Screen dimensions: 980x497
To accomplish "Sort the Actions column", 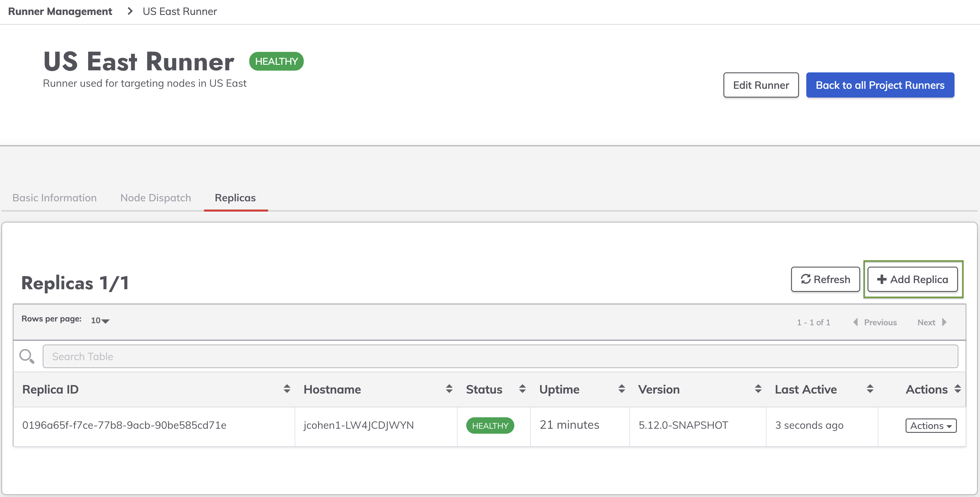I will tap(957, 389).
